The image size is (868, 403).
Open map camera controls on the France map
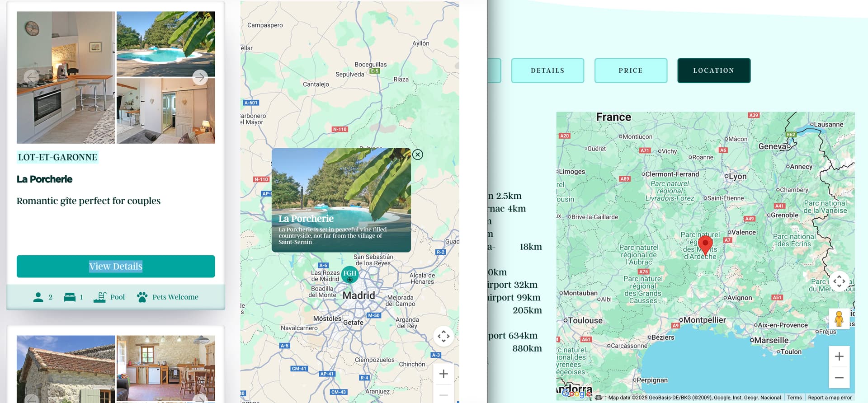(x=839, y=281)
